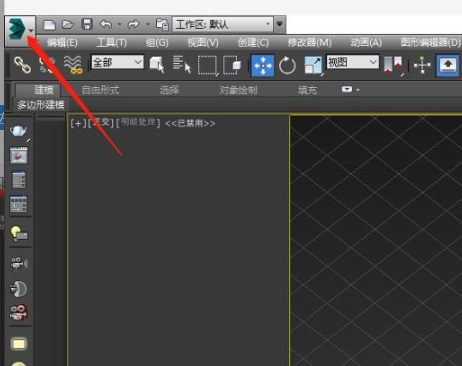Switch to the 对象绘制 ribbon tab
This screenshot has height=366, width=462.
pyautogui.click(x=238, y=90)
